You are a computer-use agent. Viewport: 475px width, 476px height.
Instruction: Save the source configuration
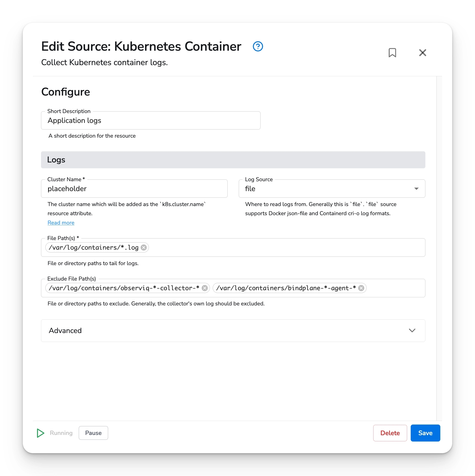tap(425, 433)
